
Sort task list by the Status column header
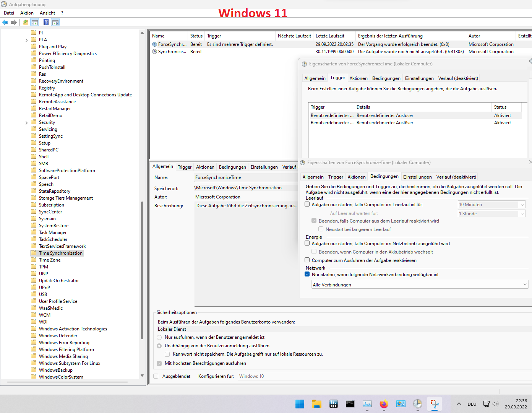[x=196, y=36]
